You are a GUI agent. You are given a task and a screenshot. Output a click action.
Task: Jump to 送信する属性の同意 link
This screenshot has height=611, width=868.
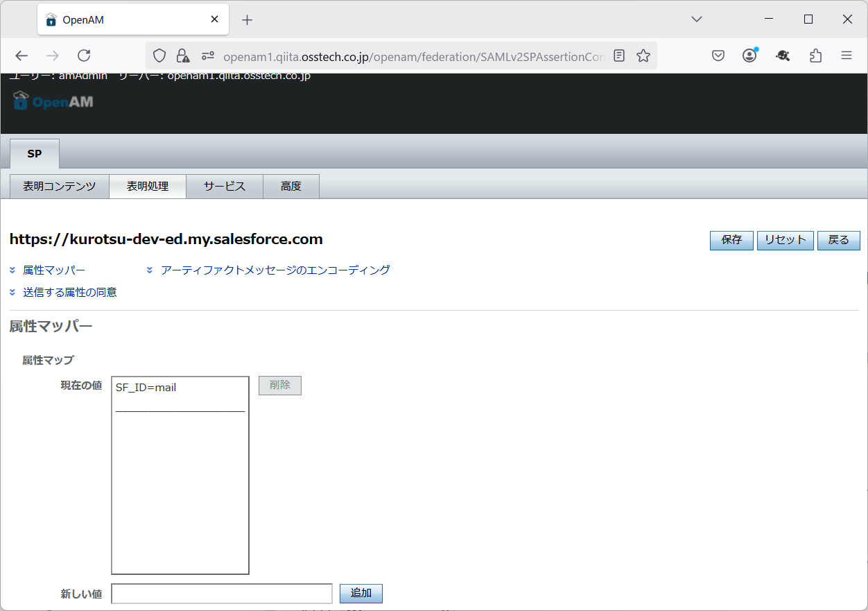tap(70, 292)
